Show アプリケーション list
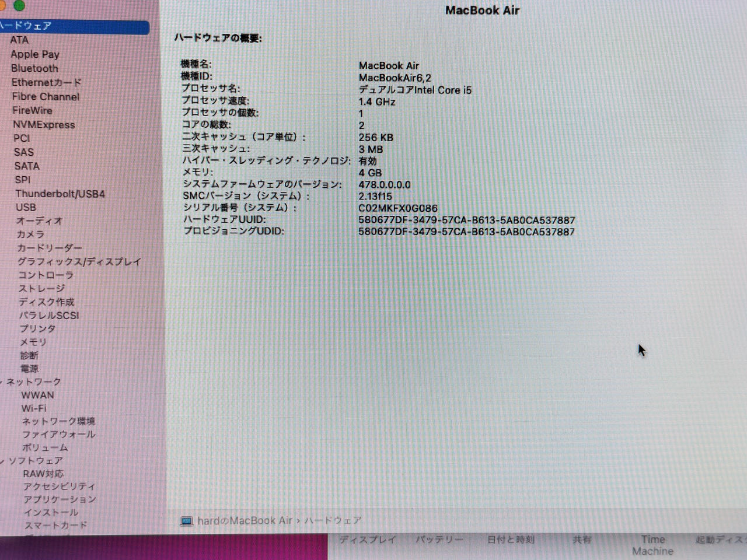This screenshot has height=560, width=747. tap(60, 499)
